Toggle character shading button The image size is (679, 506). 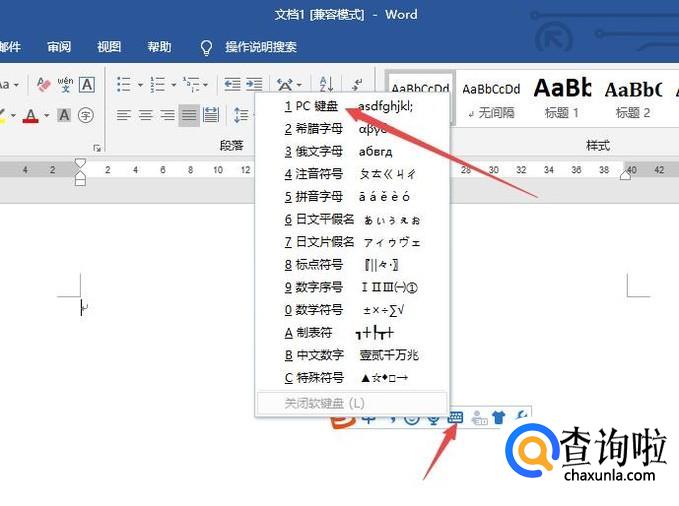coord(64,115)
